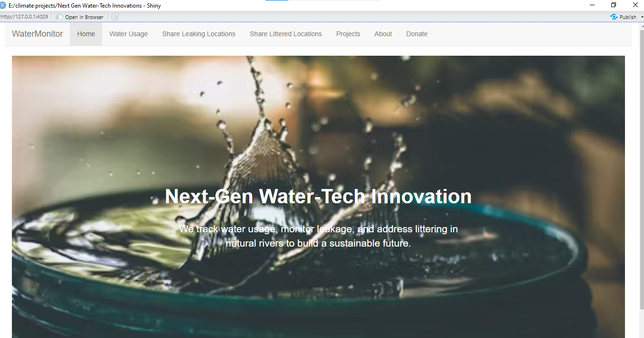Restore down the Shiny window
The width and height of the screenshot is (644, 338).
614,5
